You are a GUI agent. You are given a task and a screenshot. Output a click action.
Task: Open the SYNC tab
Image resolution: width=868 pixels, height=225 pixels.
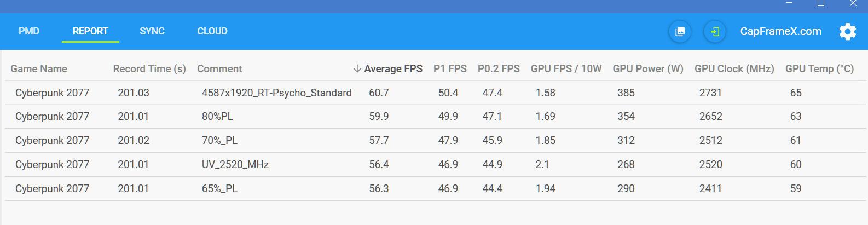tap(152, 31)
